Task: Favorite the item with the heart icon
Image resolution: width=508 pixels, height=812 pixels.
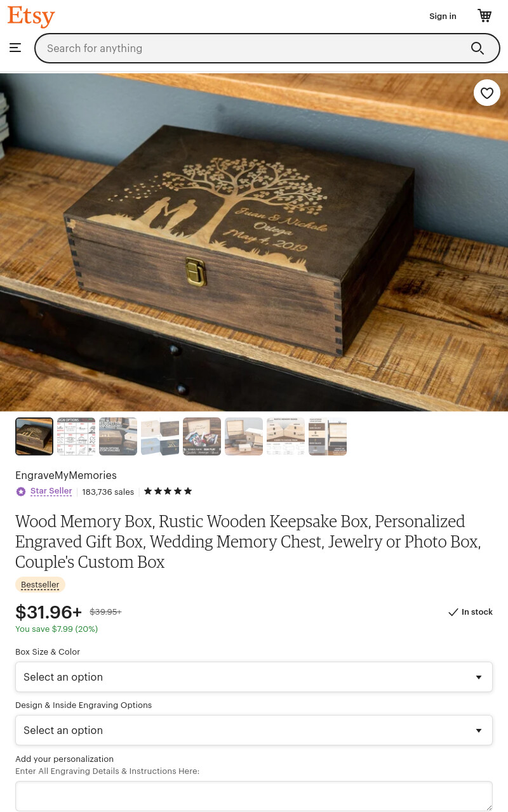Action: coord(487,93)
